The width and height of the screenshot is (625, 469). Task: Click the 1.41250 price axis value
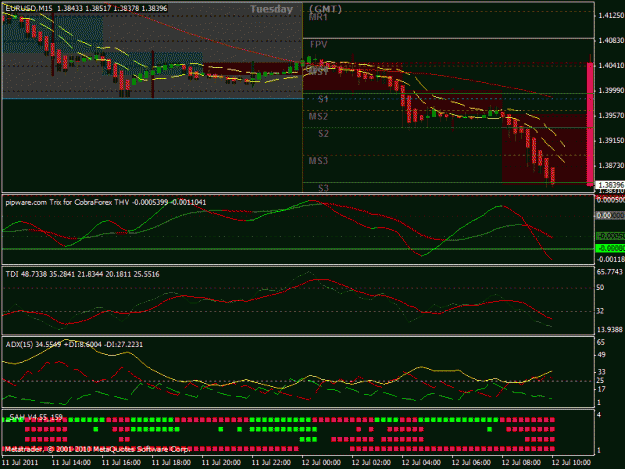click(611, 16)
